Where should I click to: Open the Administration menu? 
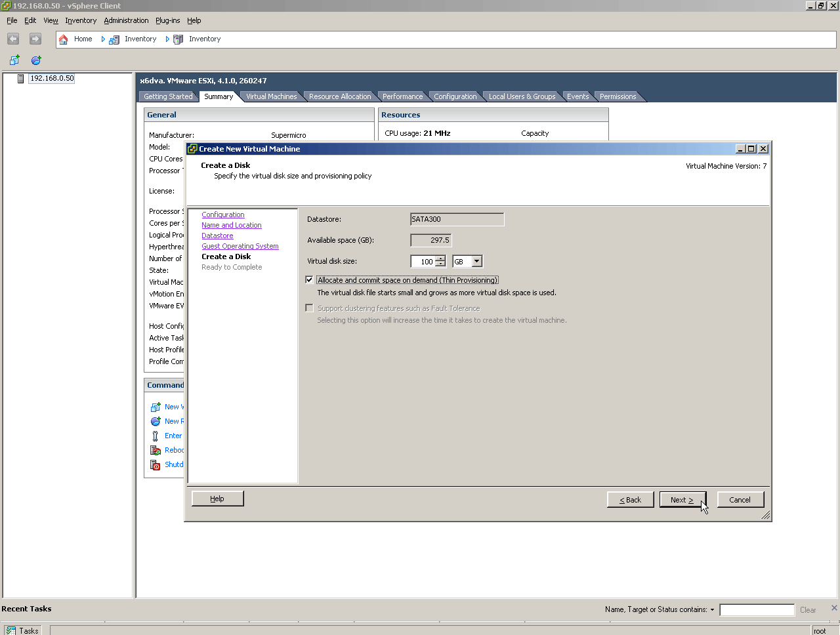[x=126, y=21]
